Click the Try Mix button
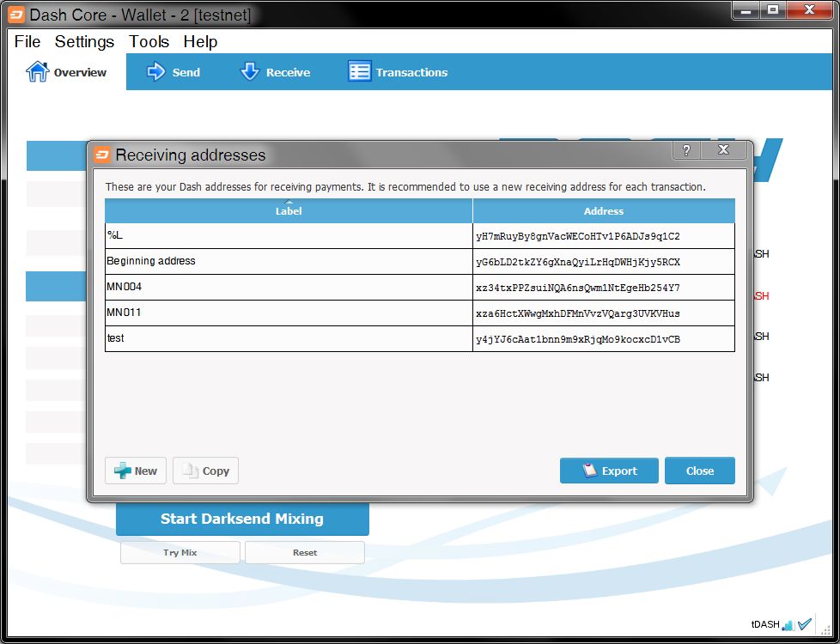The image size is (840, 644). pos(180,552)
